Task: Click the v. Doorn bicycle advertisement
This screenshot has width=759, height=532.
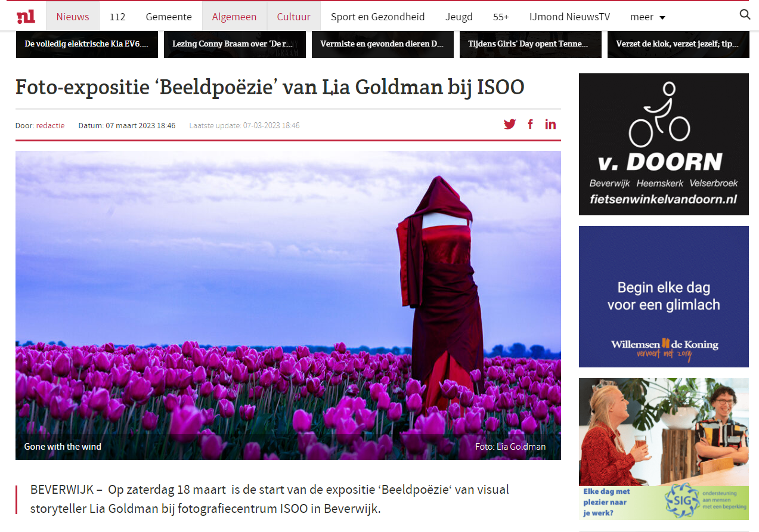Action: pyautogui.click(x=664, y=144)
